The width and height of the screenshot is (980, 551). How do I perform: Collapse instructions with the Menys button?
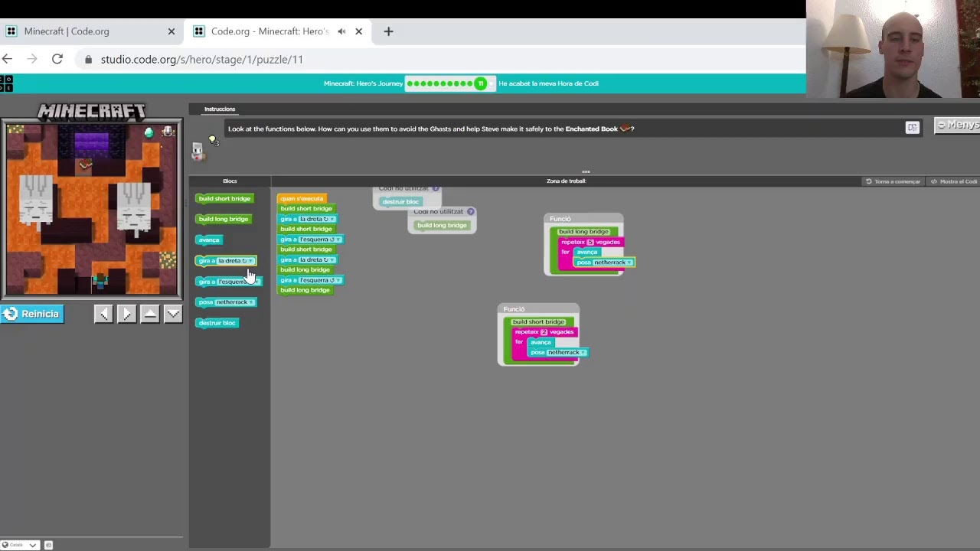click(958, 125)
